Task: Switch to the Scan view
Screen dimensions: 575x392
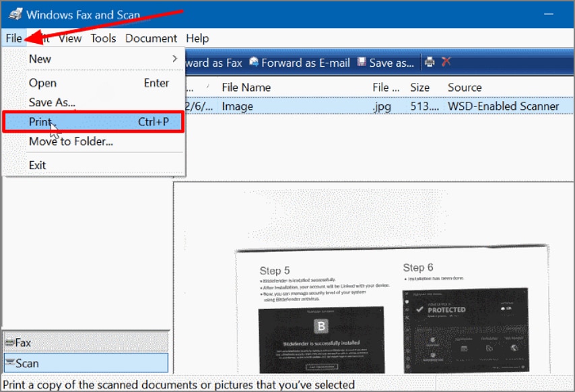Action: pyautogui.click(x=86, y=363)
